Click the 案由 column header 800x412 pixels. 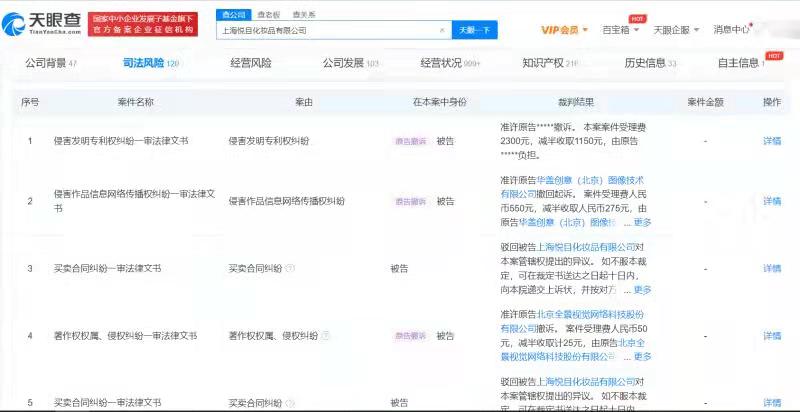click(x=304, y=102)
